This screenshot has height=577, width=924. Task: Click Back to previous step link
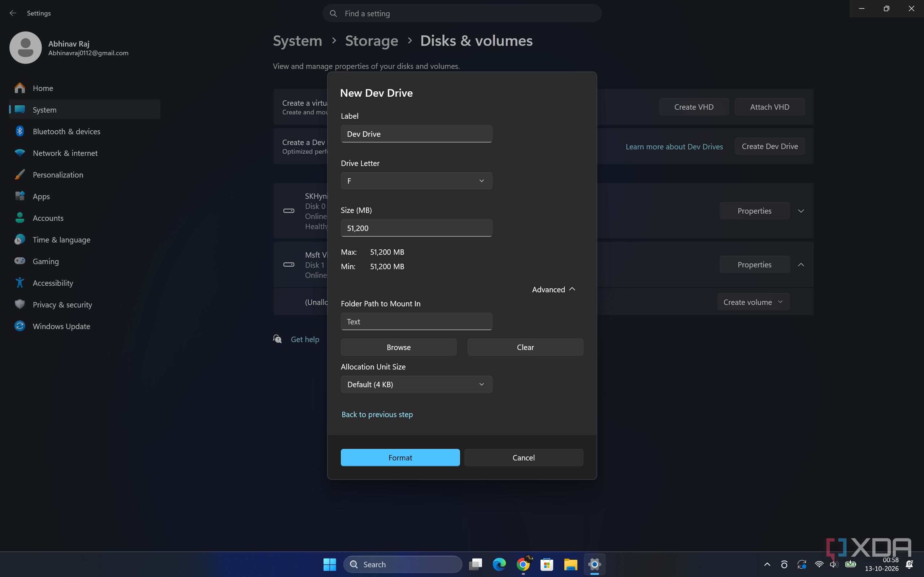click(377, 414)
